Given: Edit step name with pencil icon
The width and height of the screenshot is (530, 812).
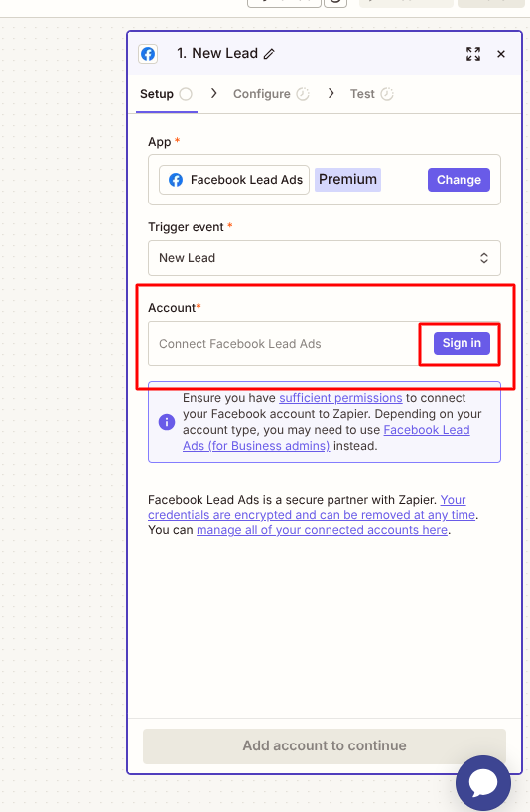Looking at the screenshot, I should (x=269, y=54).
